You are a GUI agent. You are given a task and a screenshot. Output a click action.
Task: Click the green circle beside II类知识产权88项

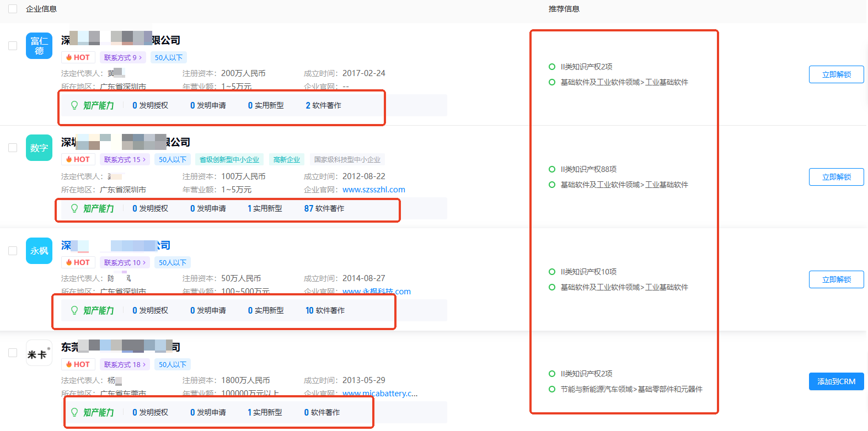click(551, 169)
